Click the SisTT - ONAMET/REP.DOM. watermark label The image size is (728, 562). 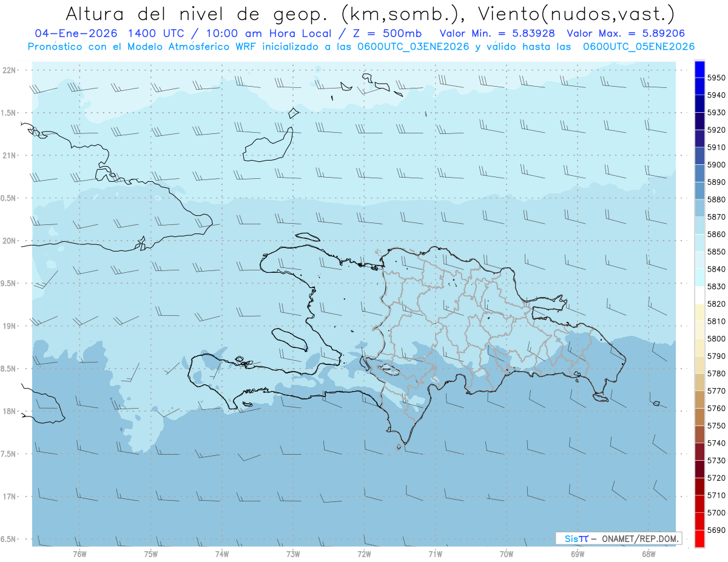tap(618, 538)
